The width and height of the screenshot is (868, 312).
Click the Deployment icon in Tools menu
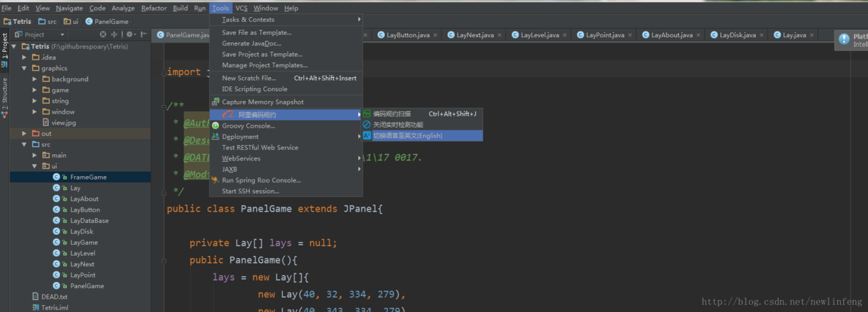tap(216, 136)
